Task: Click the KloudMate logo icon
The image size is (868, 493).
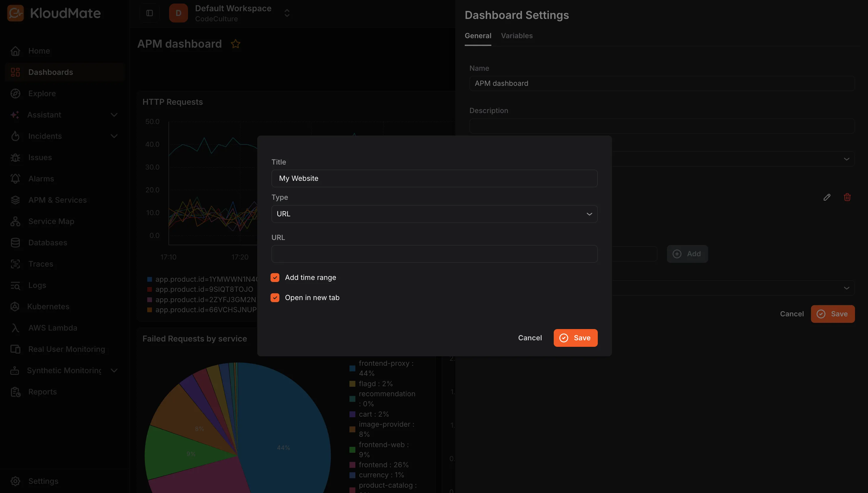Action: pyautogui.click(x=16, y=13)
